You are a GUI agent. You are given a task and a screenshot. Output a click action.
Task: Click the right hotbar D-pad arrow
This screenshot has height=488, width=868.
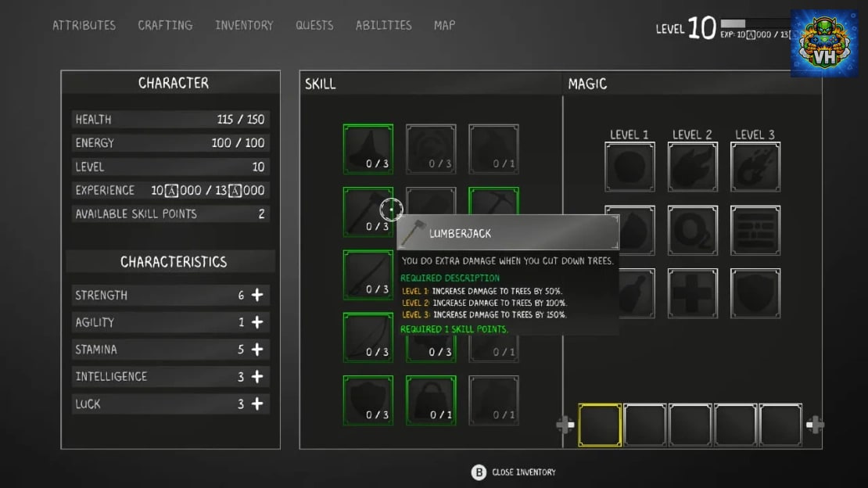coord(815,425)
